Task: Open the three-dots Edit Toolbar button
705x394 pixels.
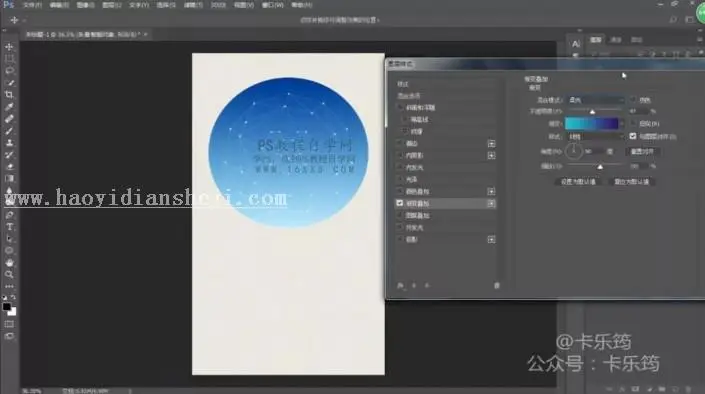Action: click(x=9, y=286)
